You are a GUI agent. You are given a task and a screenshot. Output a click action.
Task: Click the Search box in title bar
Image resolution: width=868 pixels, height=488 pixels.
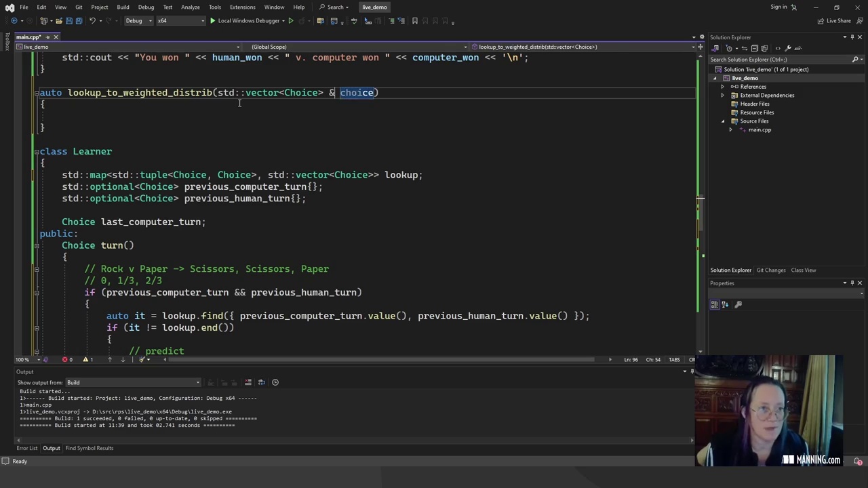click(x=334, y=7)
